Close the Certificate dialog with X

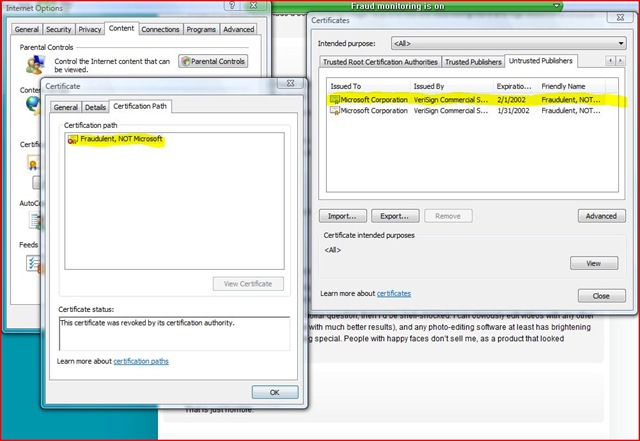(x=291, y=83)
